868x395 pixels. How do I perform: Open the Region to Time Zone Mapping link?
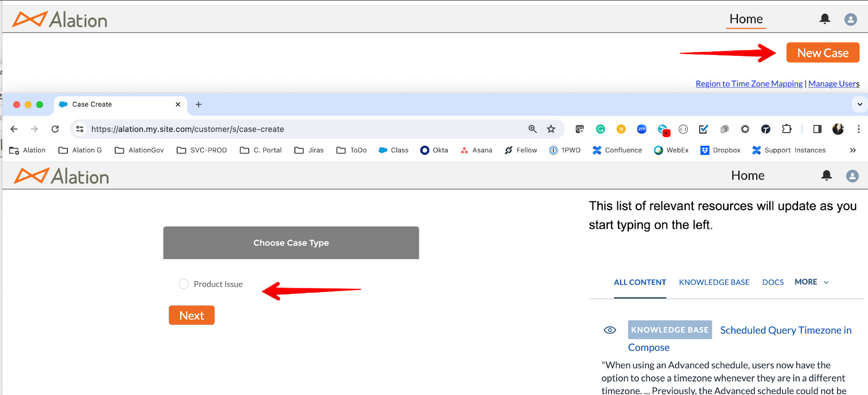pyautogui.click(x=749, y=83)
